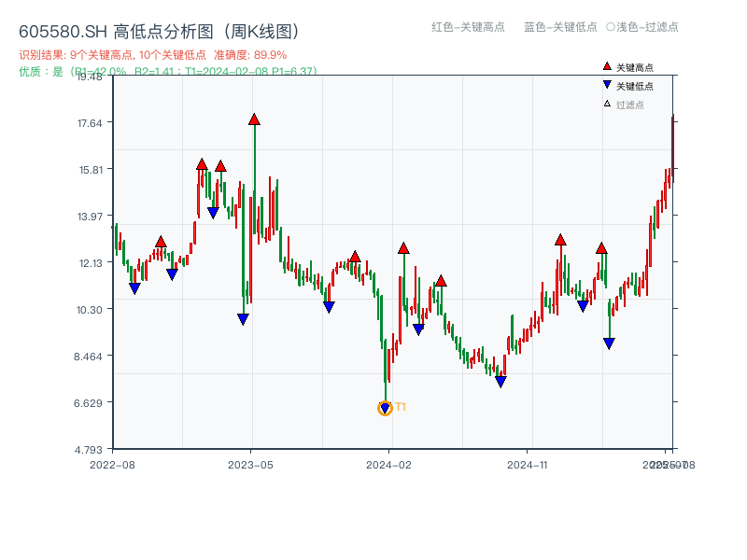Image resolution: width=747 pixels, height=560 pixels.
Task: Click the 过滤点 legend triangle icon
Action: [x=607, y=103]
